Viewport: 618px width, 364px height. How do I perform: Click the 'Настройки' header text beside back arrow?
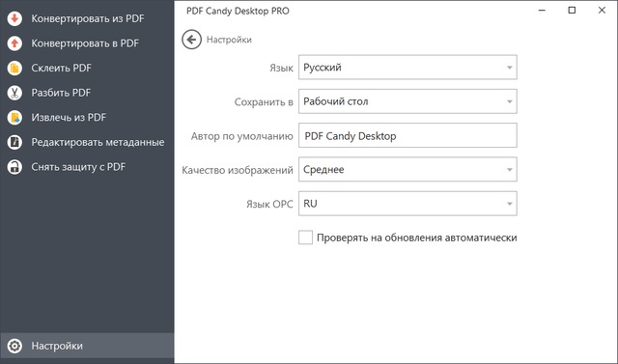[229, 40]
